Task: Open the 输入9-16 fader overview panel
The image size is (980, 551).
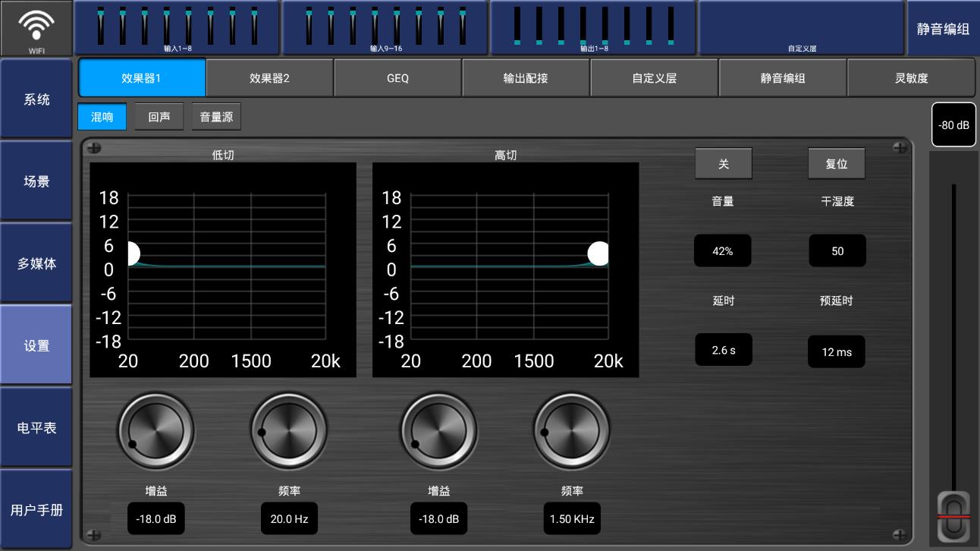Action: 385,28
